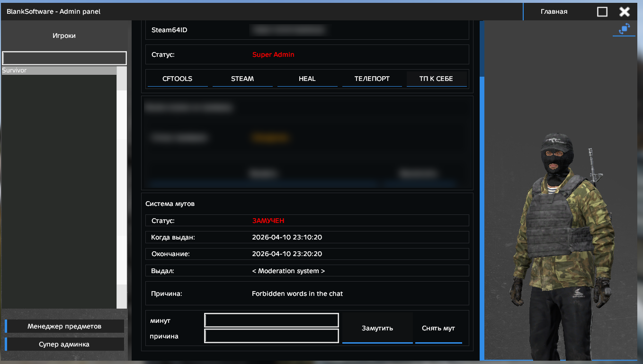Open the Главная tab

(554, 12)
